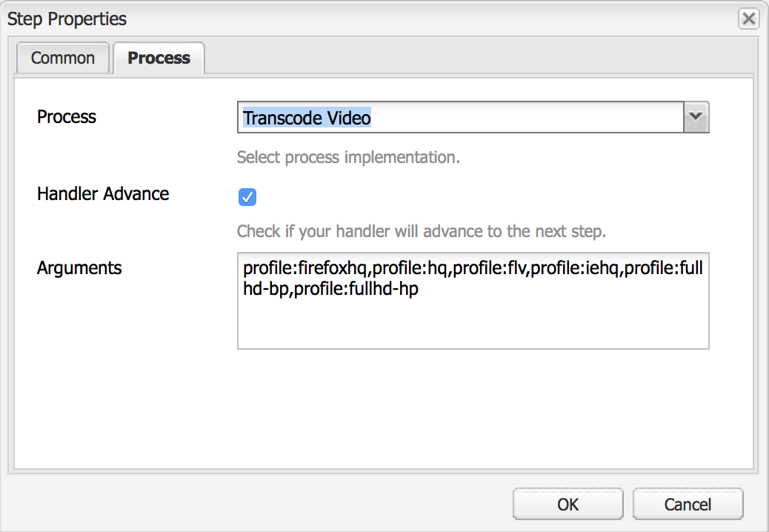Select the Process tab
The image size is (769, 532).
(159, 58)
